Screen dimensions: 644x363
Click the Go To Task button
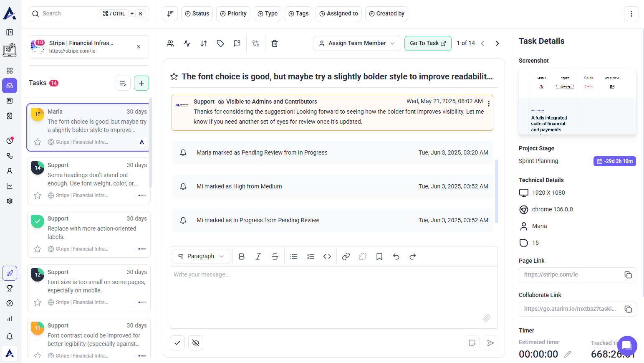click(x=428, y=43)
